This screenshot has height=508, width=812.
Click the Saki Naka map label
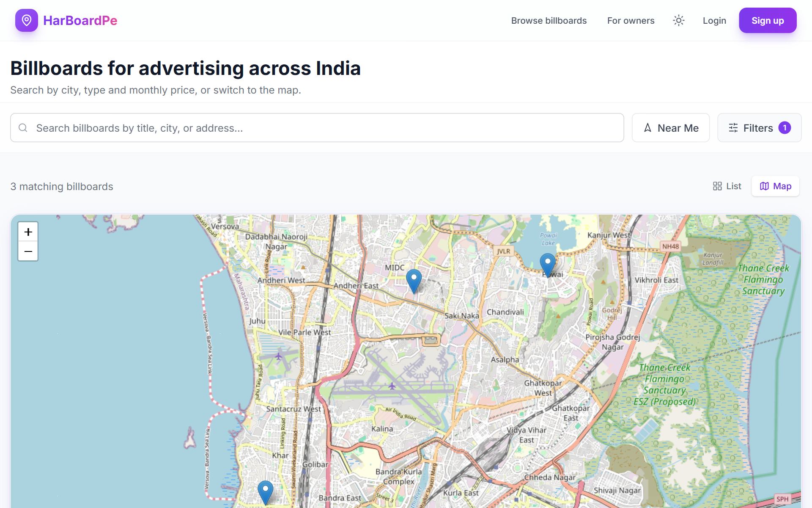(462, 316)
